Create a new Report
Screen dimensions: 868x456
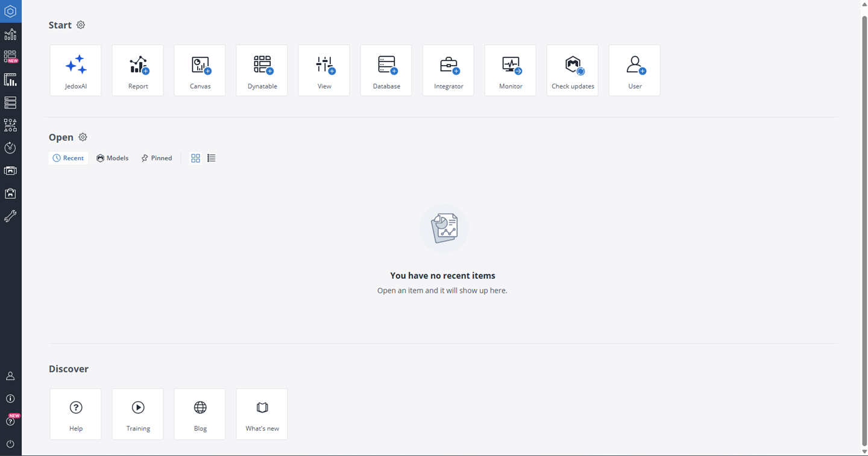coord(138,70)
